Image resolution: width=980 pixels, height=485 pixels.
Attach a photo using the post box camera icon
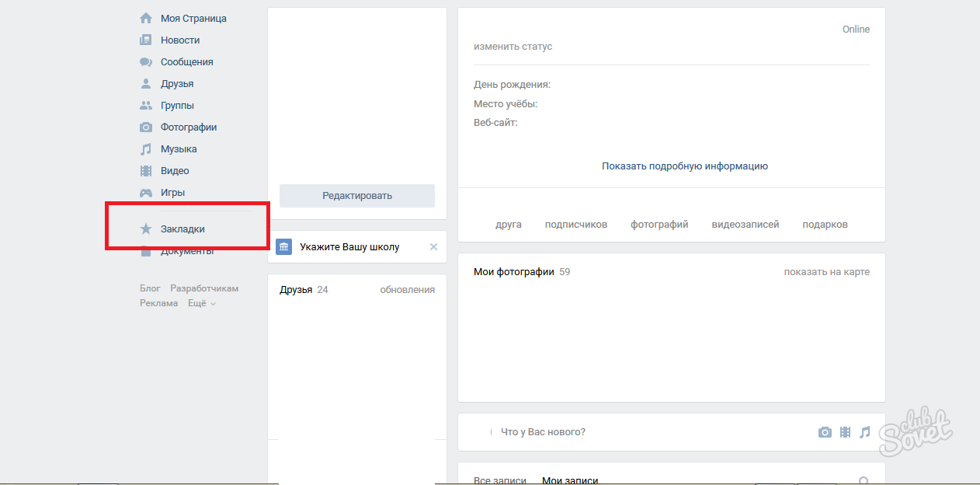coord(825,432)
